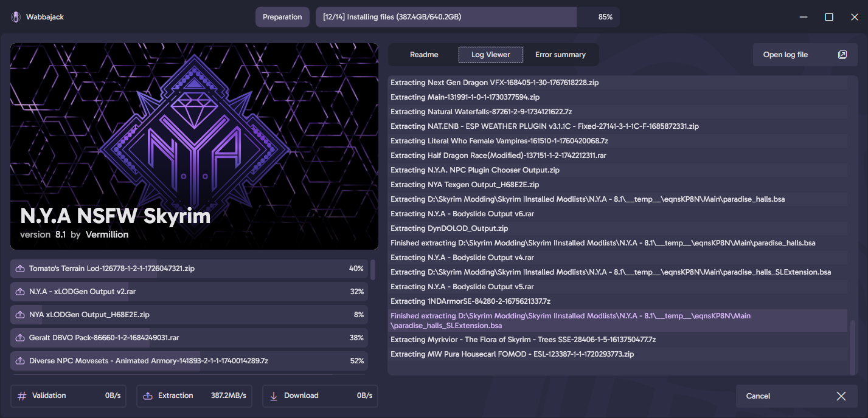Click log line NYA Texgen Output_H68E2E.zip

tap(617, 185)
